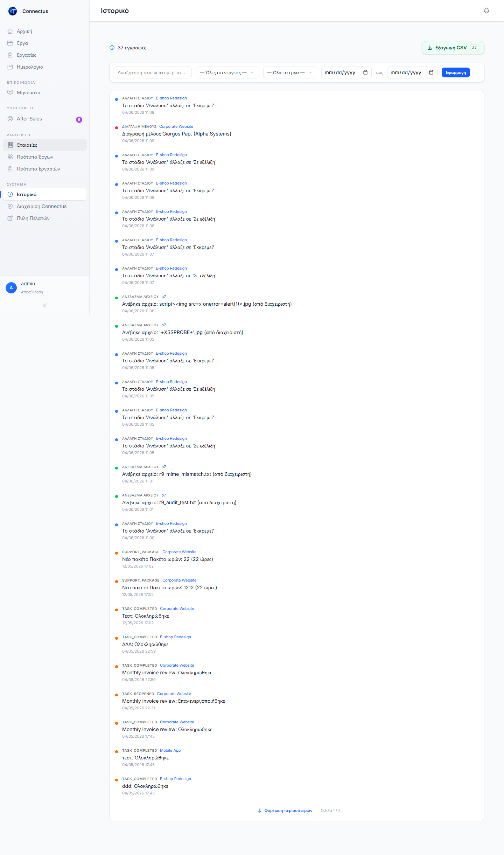Open Πρότυπα Εργασιών in sidebar

[x=45, y=169]
